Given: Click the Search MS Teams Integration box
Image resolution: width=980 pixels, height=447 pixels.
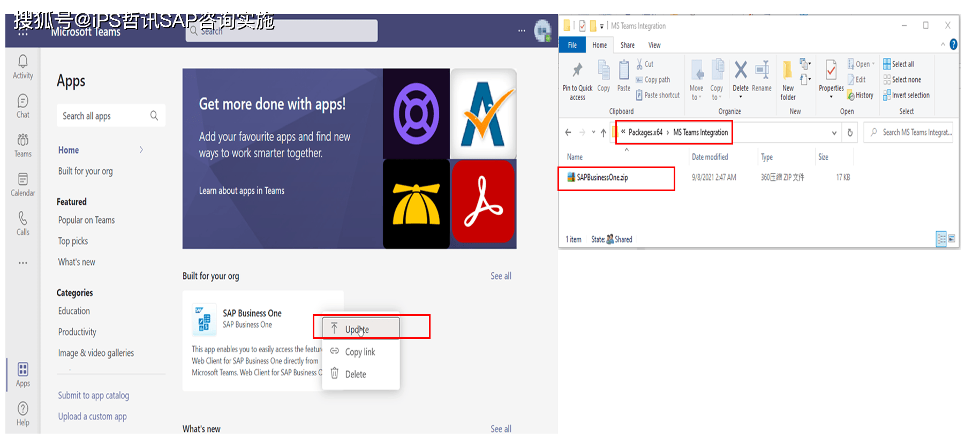Looking at the screenshot, I should [x=909, y=132].
